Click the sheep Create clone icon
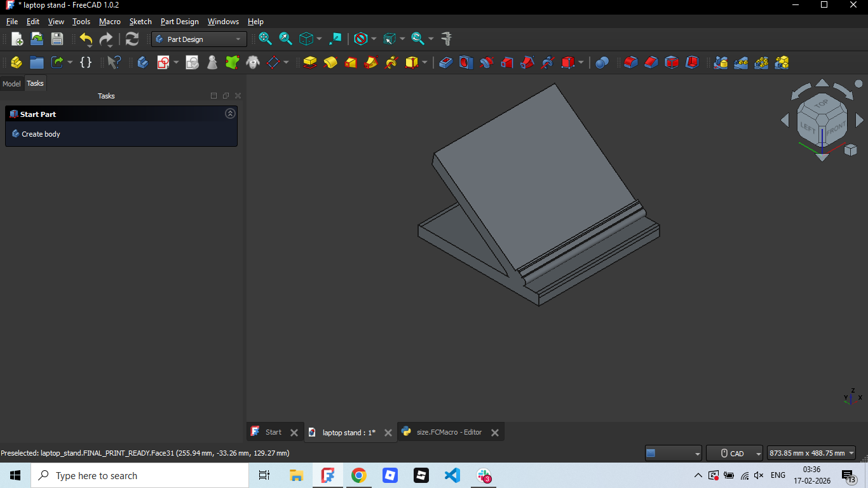The image size is (868, 488). 253,62
